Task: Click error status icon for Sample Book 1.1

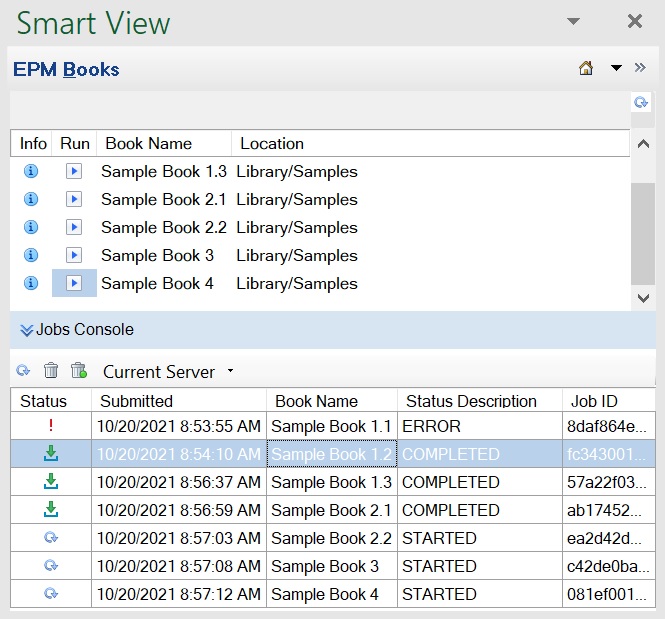Action: (x=51, y=426)
